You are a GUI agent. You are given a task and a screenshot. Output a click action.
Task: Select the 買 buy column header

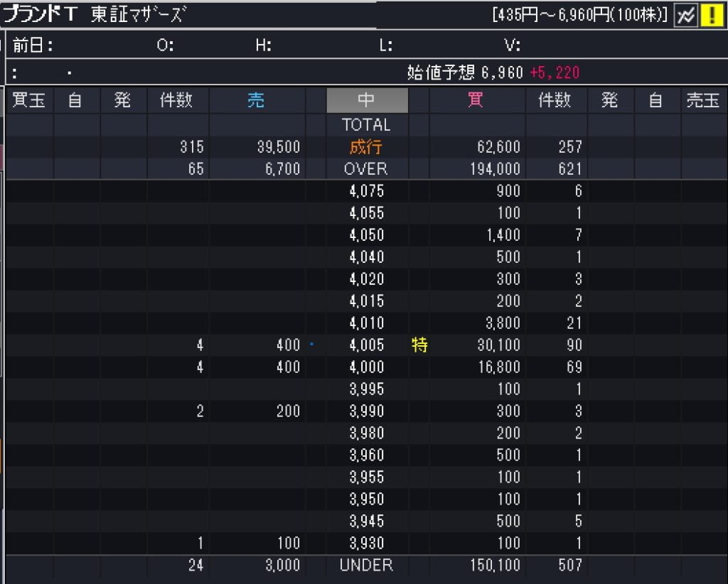coord(475,101)
